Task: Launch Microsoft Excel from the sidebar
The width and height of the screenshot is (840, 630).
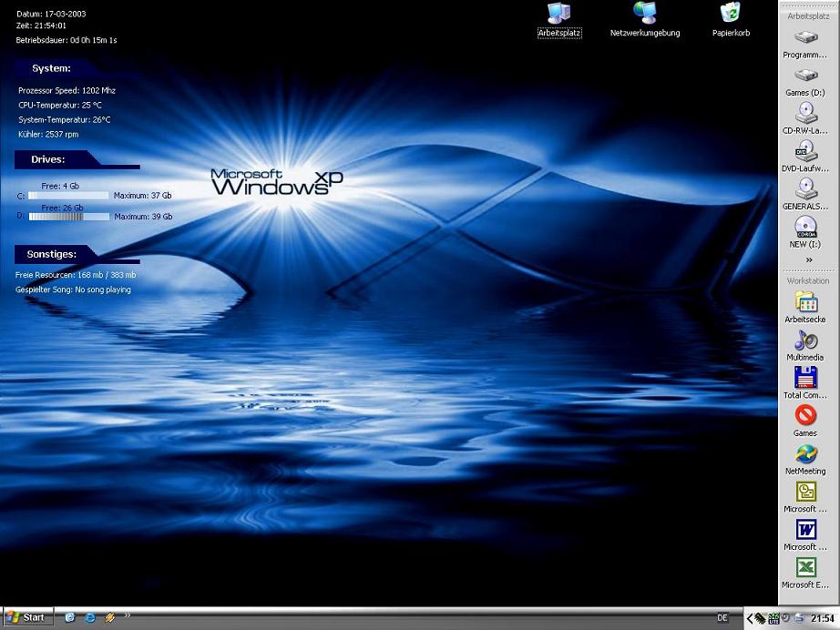Action: (x=805, y=574)
